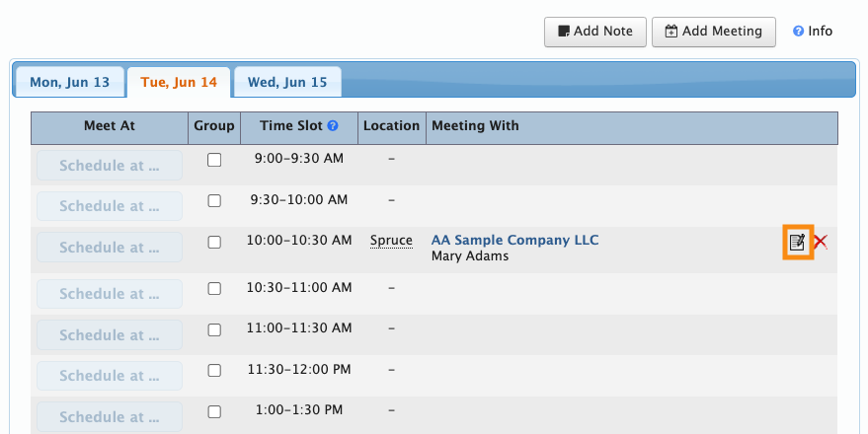The width and height of the screenshot is (868, 434).
Task: Check the Group box for 9:00–9:30 AM
Action: tap(214, 159)
